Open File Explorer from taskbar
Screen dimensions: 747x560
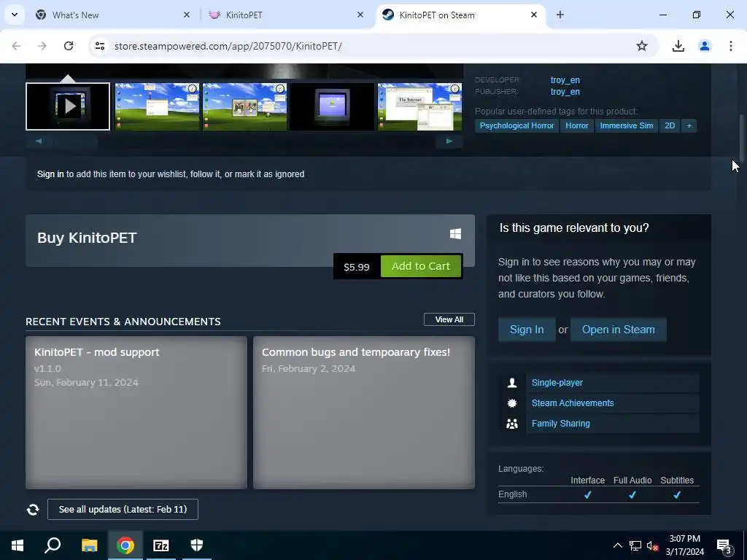coord(89,545)
